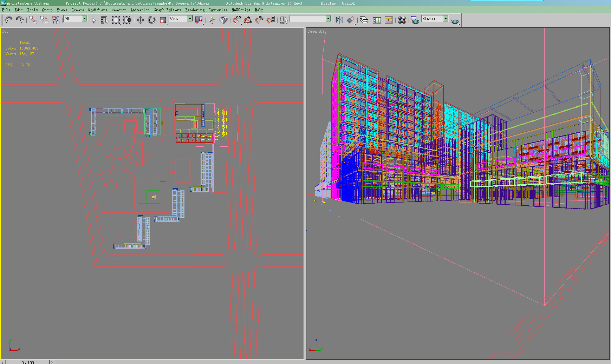Activate the Select Object arrow tool
The image size is (611, 364).
tap(93, 20)
